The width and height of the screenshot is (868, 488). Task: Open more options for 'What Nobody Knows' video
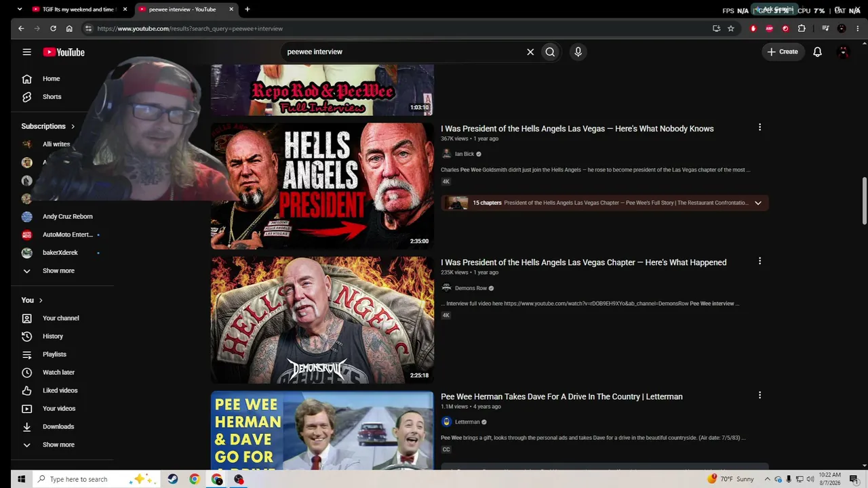(x=759, y=127)
